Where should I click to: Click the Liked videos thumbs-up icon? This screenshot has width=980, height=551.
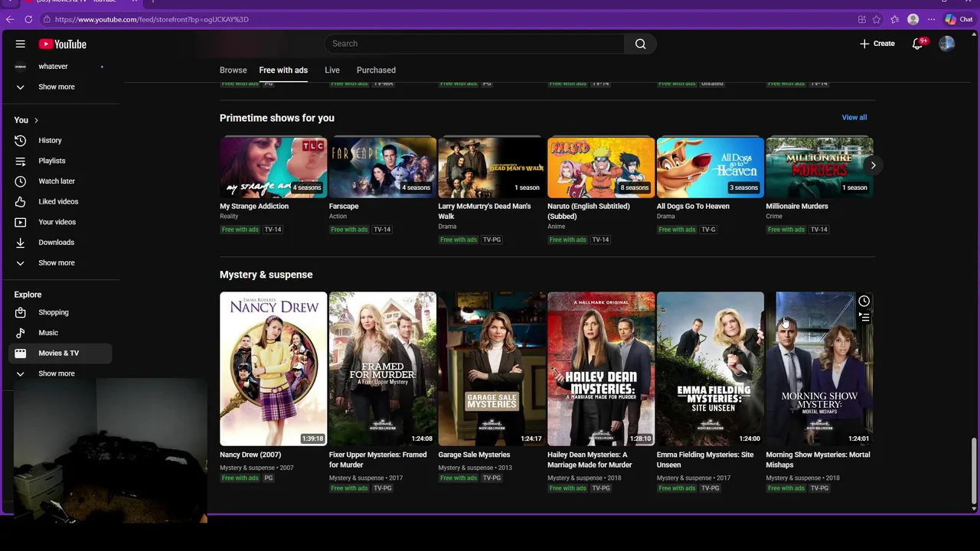pyautogui.click(x=21, y=202)
